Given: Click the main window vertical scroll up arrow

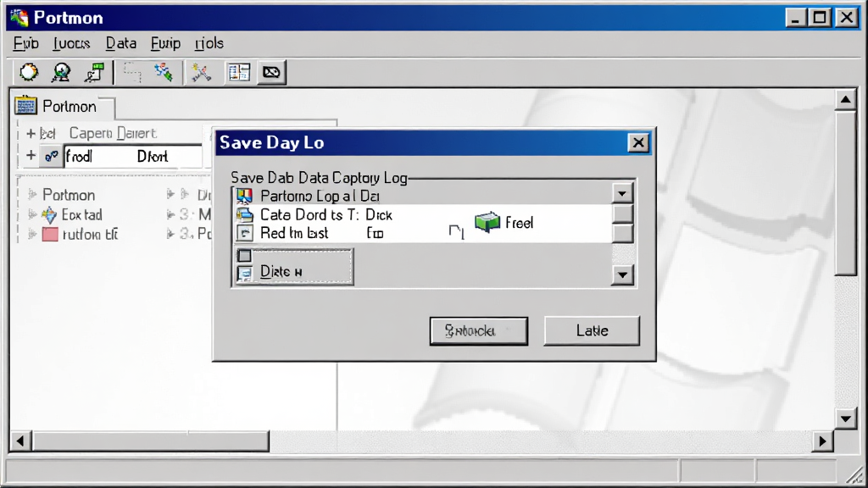Looking at the screenshot, I should click(x=845, y=100).
